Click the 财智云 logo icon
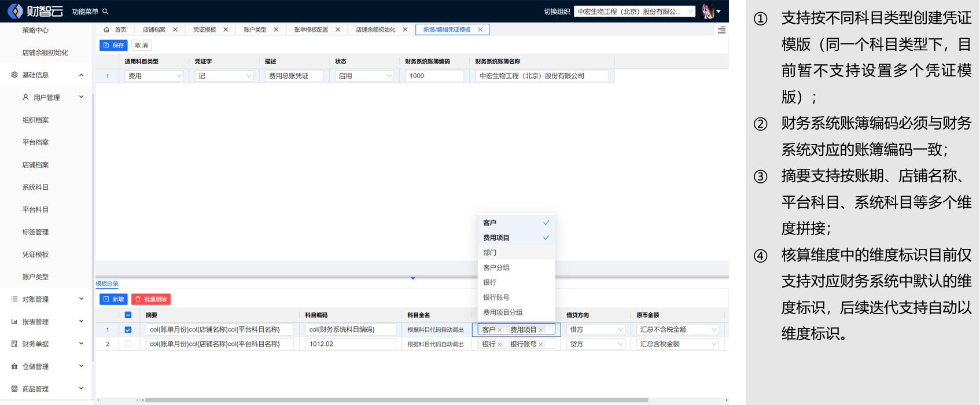Screen dimensions: 980x405 (x=16, y=11)
